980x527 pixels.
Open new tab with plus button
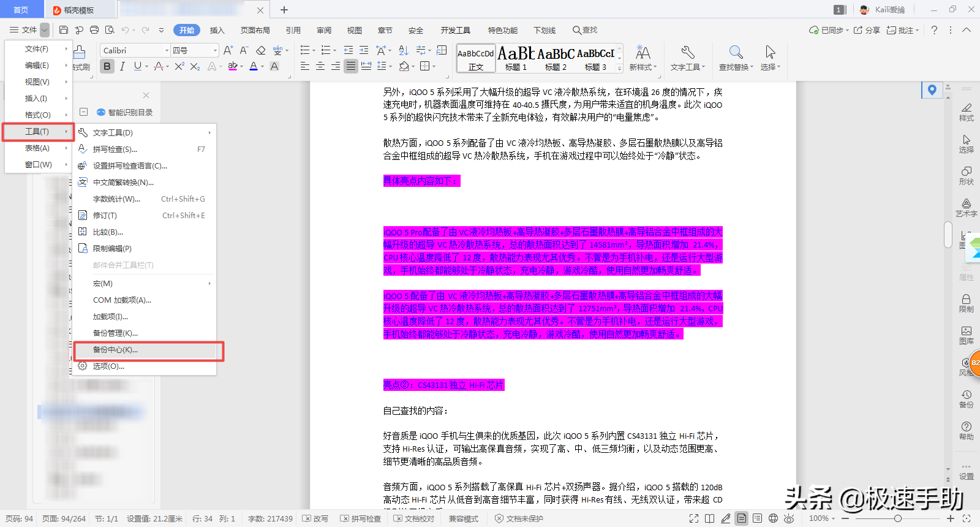pos(284,10)
